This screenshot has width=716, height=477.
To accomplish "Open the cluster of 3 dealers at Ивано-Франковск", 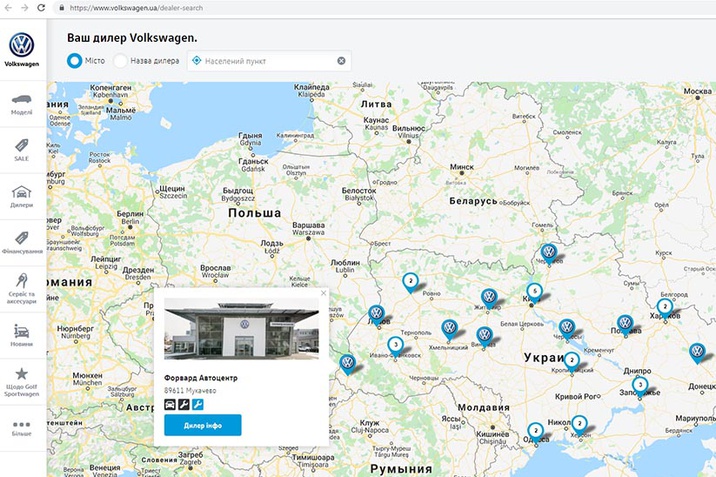I will [395, 346].
